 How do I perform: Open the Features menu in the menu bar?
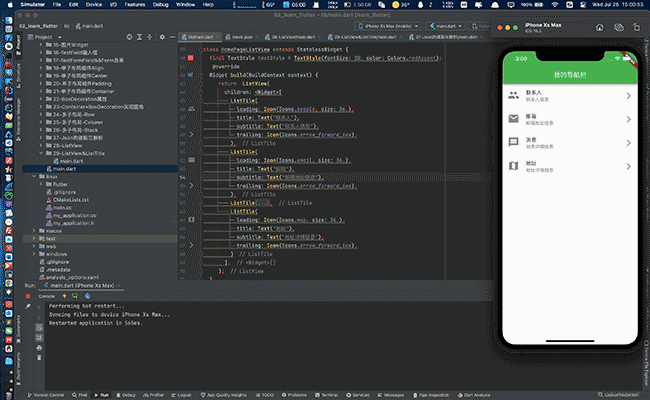pos(135,5)
